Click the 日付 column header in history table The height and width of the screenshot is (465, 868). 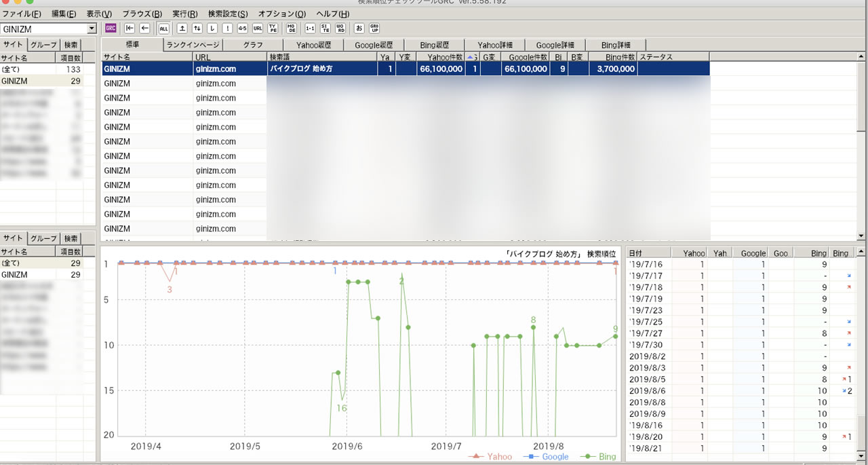pos(649,253)
